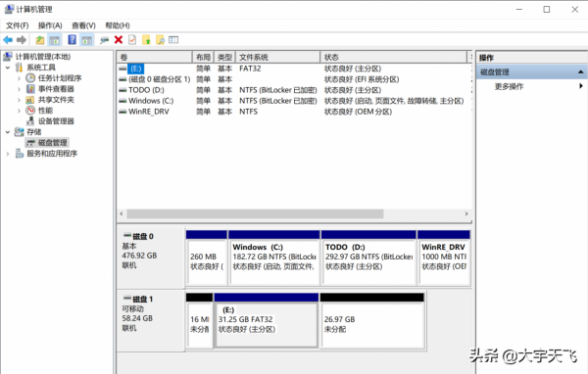
Task: Select the (E:) volume row in list
Action: tap(294, 69)
